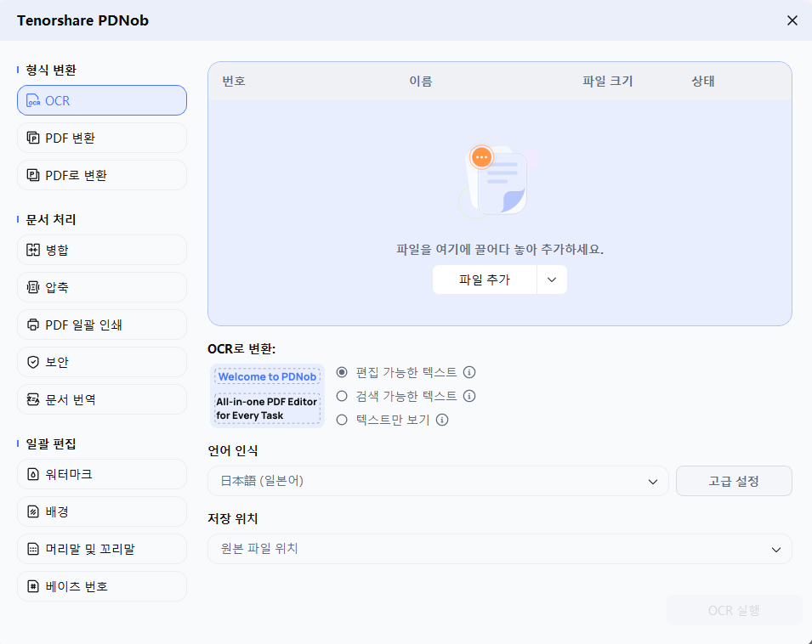Click the 압축 compress icon
The image size is (812, 644).
(33, 287)
